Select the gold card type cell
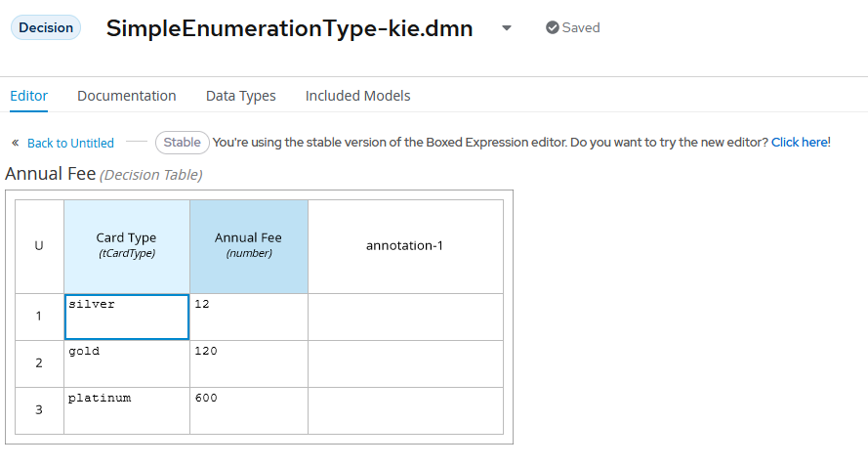The height and width of the screenshot is (466, 868). [x=126, y=362]
